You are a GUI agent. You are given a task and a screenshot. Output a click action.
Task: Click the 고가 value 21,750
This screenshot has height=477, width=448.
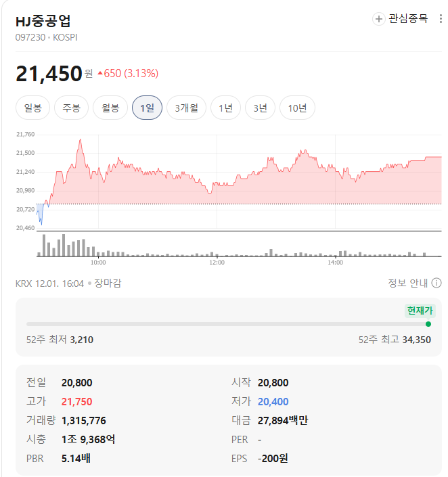tap(76, 401)
